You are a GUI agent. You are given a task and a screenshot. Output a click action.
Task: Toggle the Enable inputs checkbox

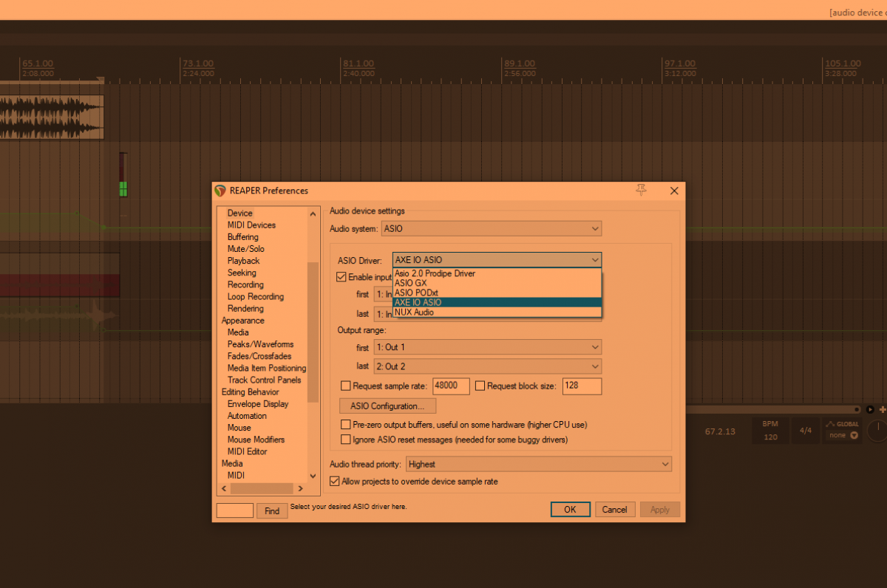click(x=341, y=277)
